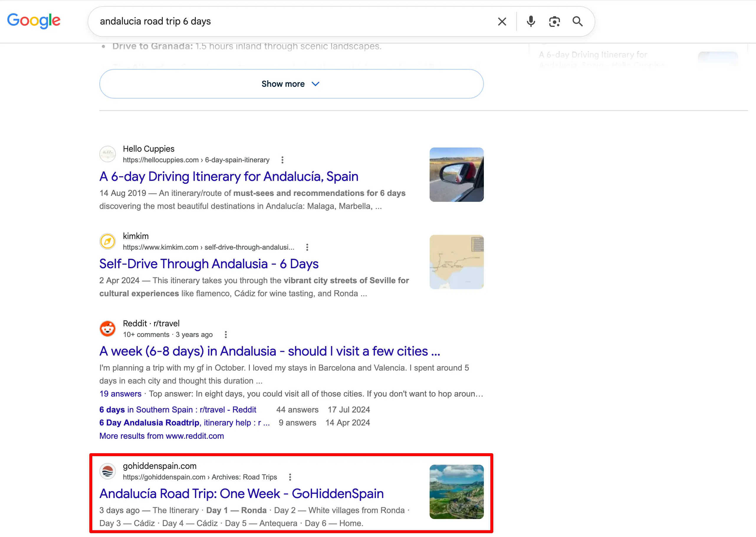Click the www.kimkim.com URL breadcrumb
Viewport: 756px width, 537px height.
(x=208, y=247)
